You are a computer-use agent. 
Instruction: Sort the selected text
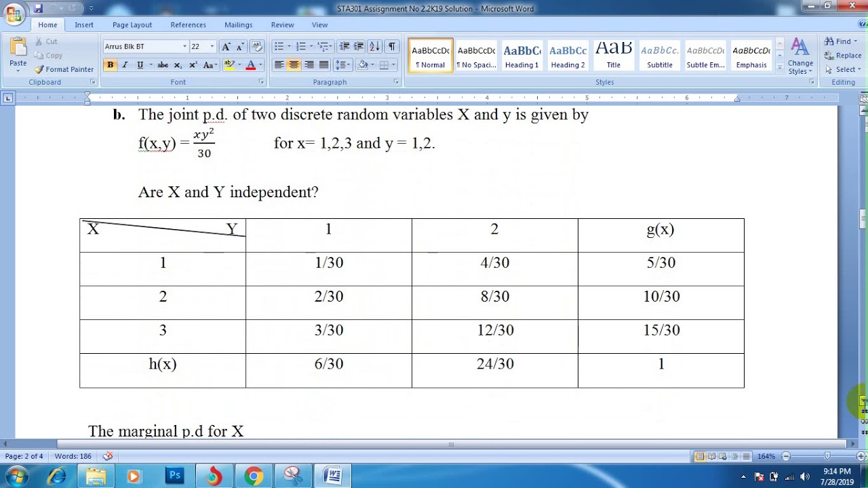click(375, 47)
